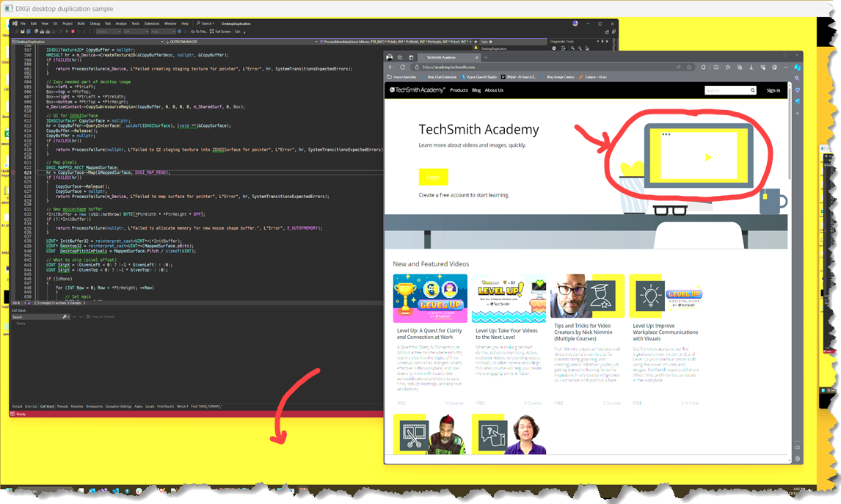Screen dimensions: 841x504
Task: Switch to the Threads tab in the debugger panel
Action: click(61, 406)
